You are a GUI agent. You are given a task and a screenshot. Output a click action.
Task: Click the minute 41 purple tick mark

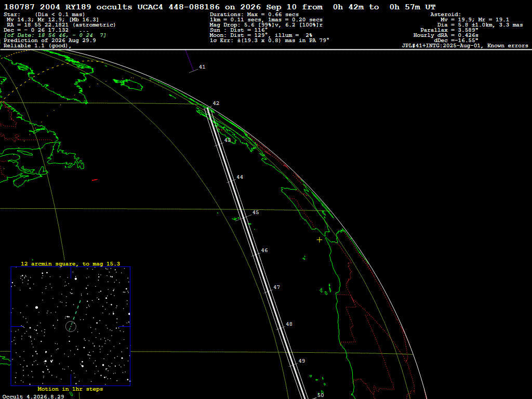[x=194, y=71]
